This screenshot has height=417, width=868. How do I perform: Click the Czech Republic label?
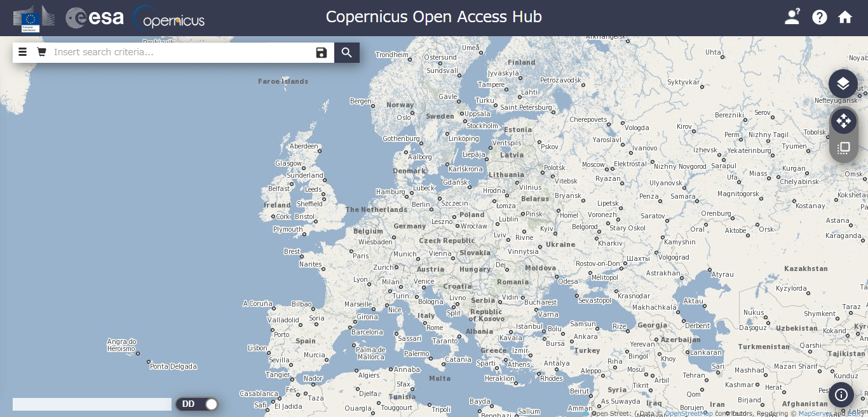point(447,241)
